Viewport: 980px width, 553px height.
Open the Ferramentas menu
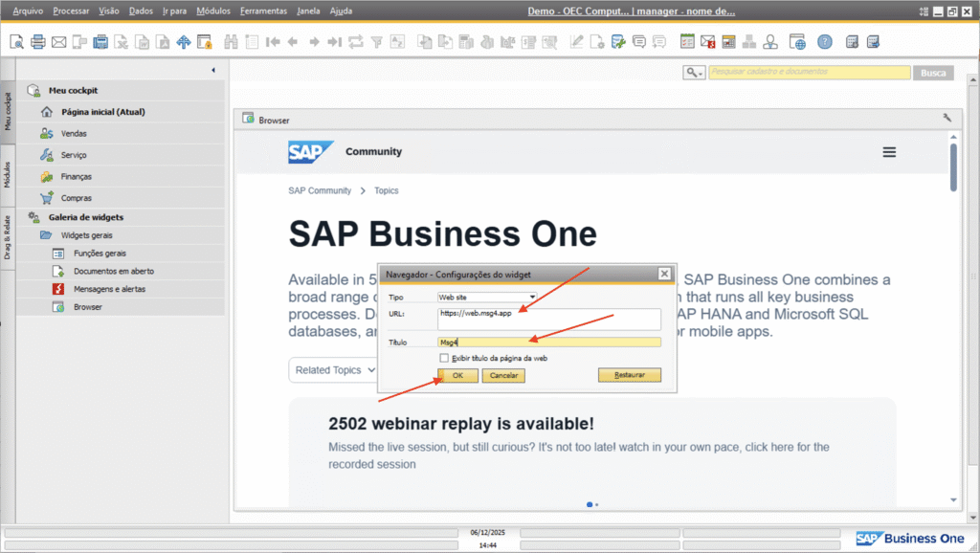pos(263,11)
